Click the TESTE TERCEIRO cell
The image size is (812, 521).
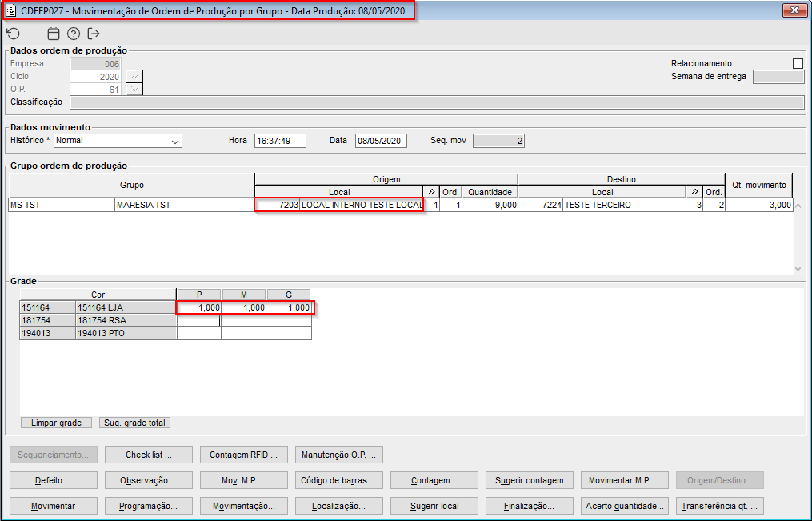tap(625, 205)
